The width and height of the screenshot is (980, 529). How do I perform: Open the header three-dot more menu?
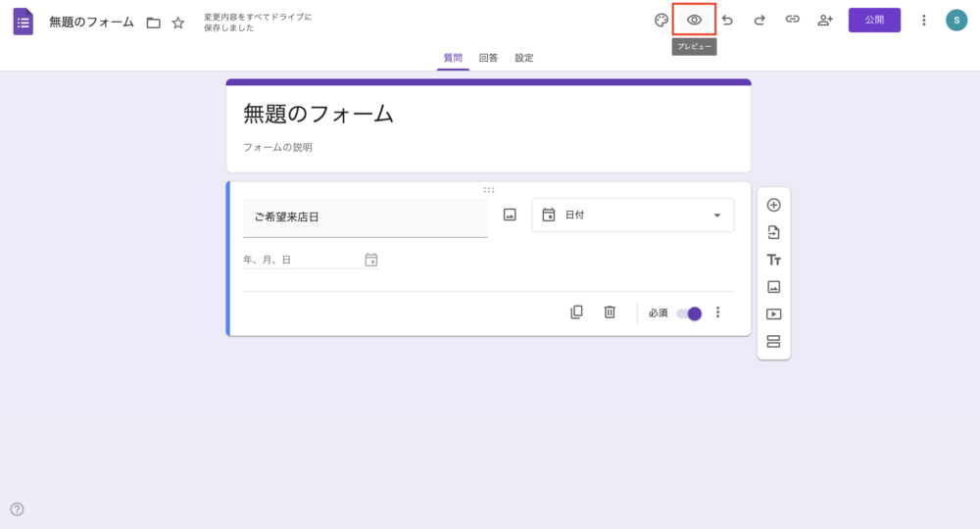coord(924,20)
